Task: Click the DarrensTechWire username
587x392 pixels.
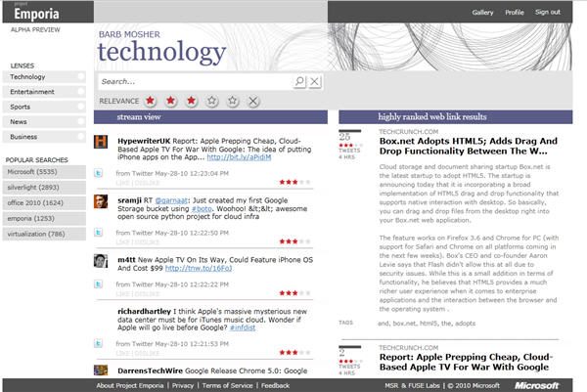Action: 150,370
